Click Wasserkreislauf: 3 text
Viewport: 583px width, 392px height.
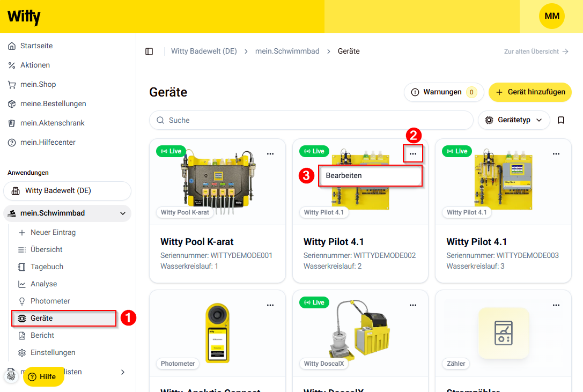pos(475,267)
